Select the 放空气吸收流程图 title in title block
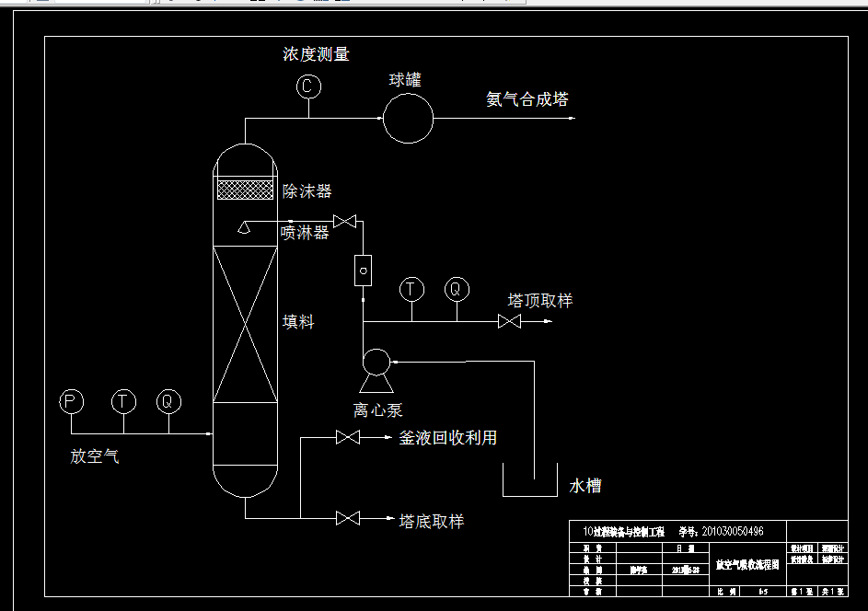Screen dimensions: 868x611 coord(747,566)
